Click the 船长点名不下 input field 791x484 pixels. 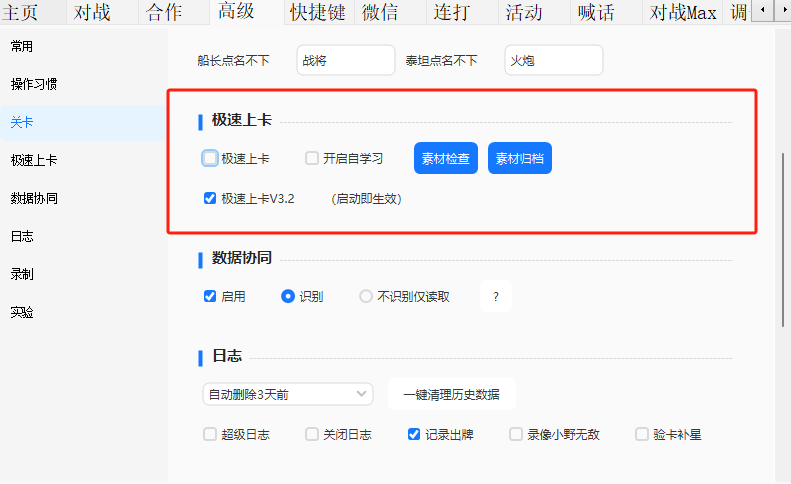346,61
